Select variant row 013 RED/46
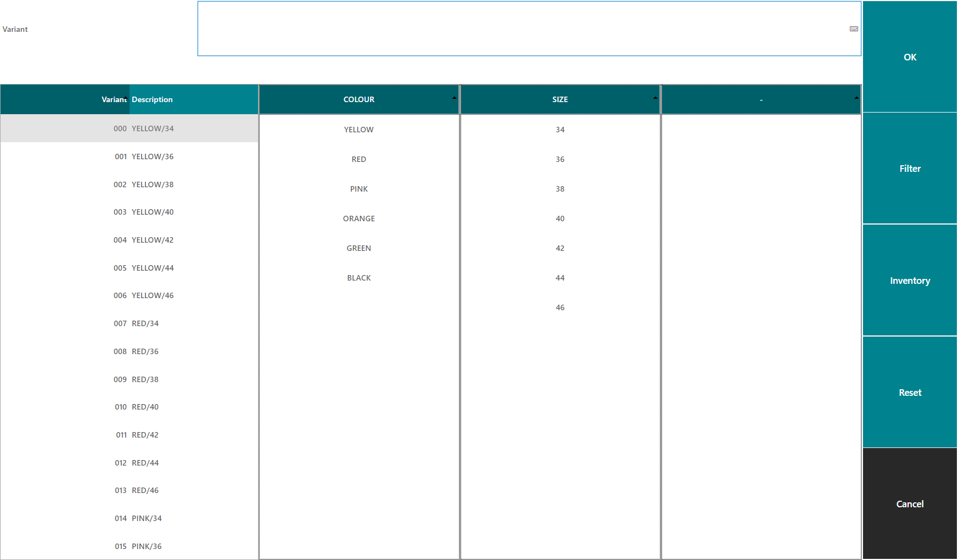Image resolution: width=958 pixels, height=560 pixels. [x=129, y=490]
